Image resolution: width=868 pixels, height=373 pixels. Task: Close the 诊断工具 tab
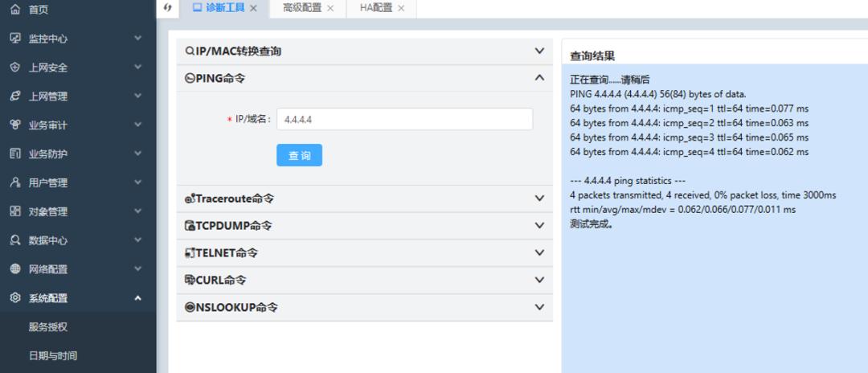pyautogui.click(x=253, y=8)
